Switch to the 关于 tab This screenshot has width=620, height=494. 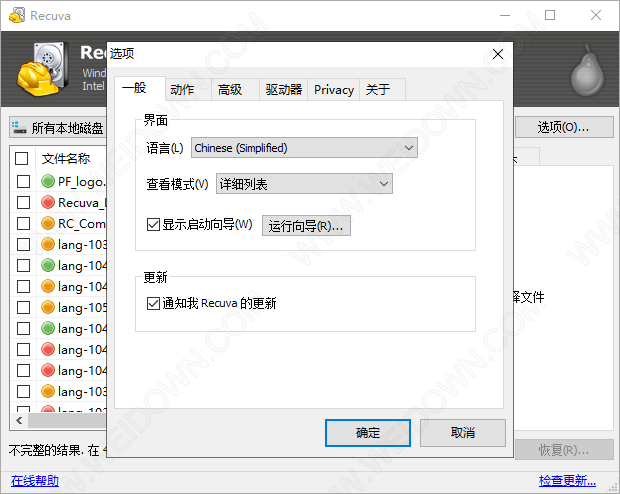pyautogui.click(x=382, y=90)
